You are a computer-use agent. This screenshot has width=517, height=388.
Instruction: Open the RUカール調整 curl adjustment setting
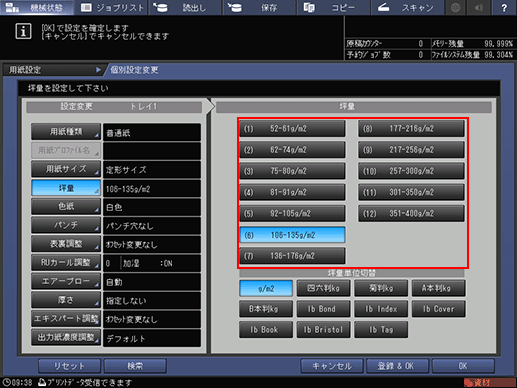66,263
